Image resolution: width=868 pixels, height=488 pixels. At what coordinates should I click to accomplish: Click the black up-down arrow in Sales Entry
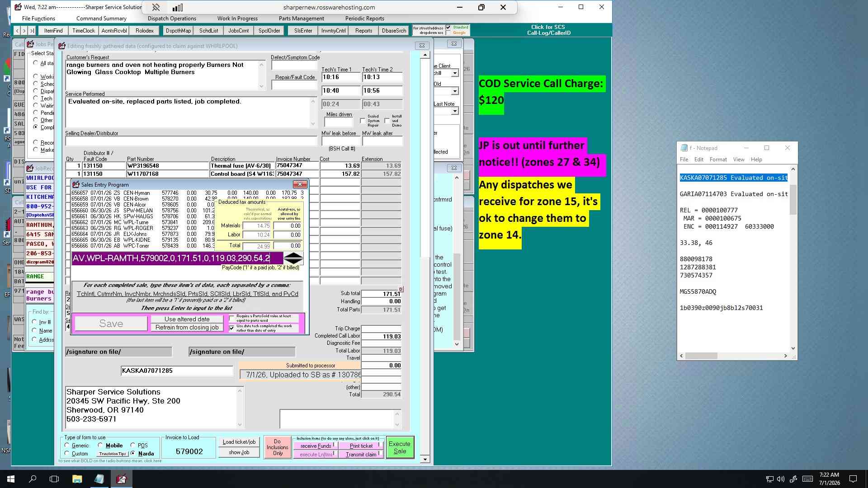[293, 258]
